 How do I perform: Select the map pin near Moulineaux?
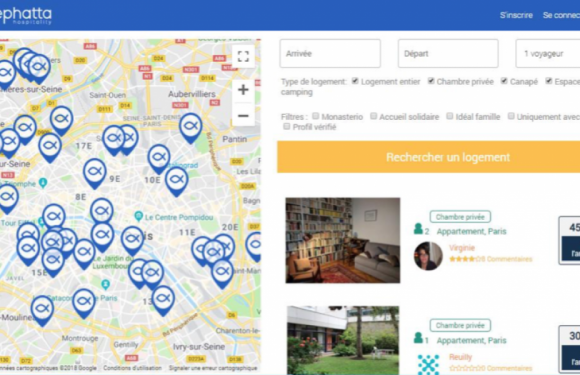[x=42, y=311]
